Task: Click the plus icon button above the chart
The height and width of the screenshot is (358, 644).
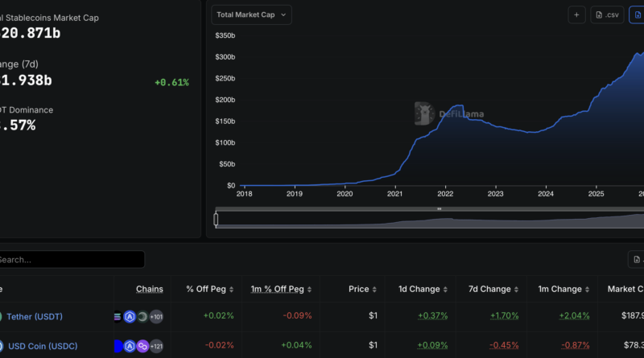Action: [x=576, y=14]
